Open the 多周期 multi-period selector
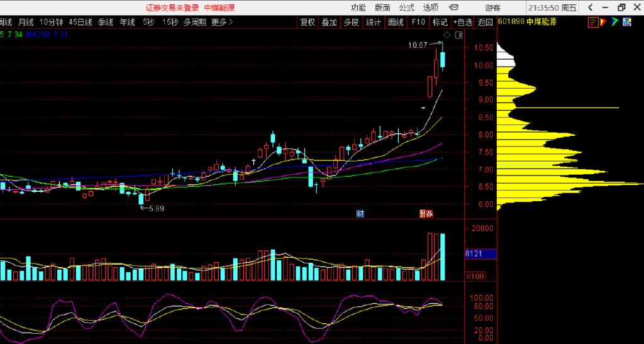This screenshot has width=644, height=344. point(196,22)
